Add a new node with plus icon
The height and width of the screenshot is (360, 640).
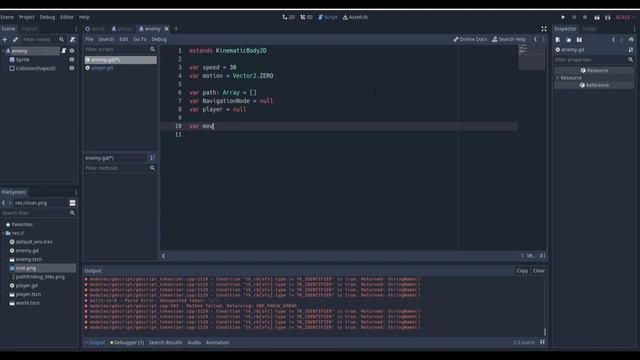click(x=5, y=40)
